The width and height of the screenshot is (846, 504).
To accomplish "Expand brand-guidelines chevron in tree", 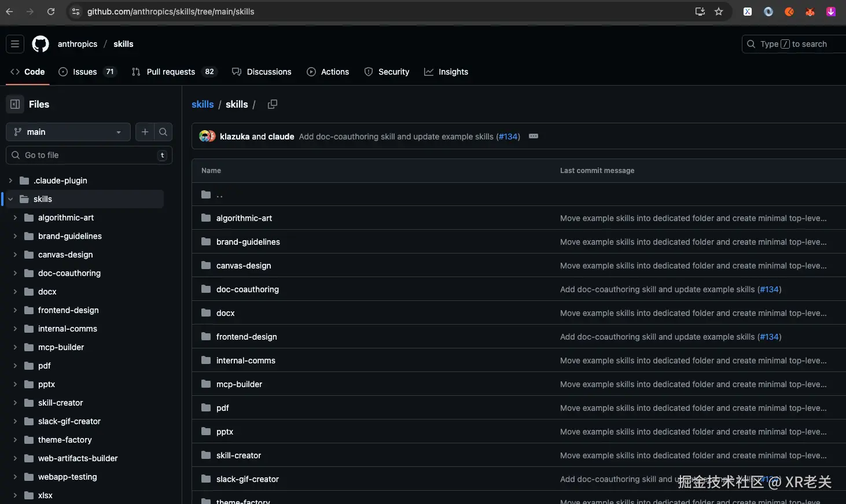I will pos(15,236).
